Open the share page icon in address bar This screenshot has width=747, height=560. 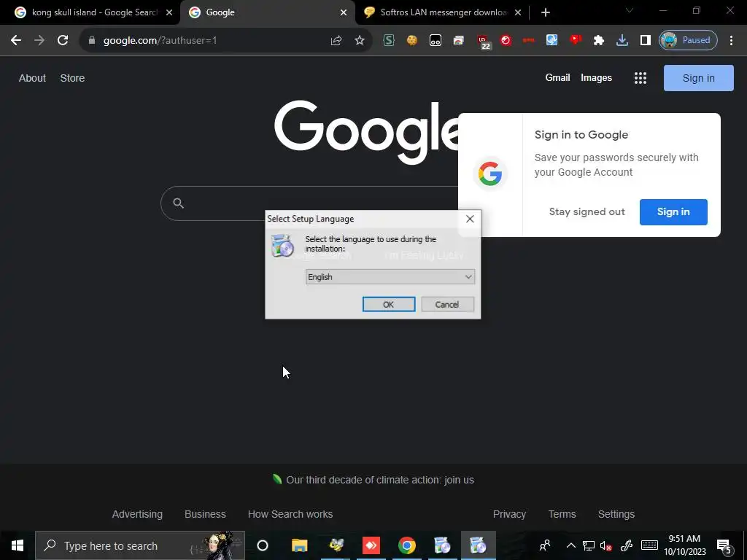336,41
